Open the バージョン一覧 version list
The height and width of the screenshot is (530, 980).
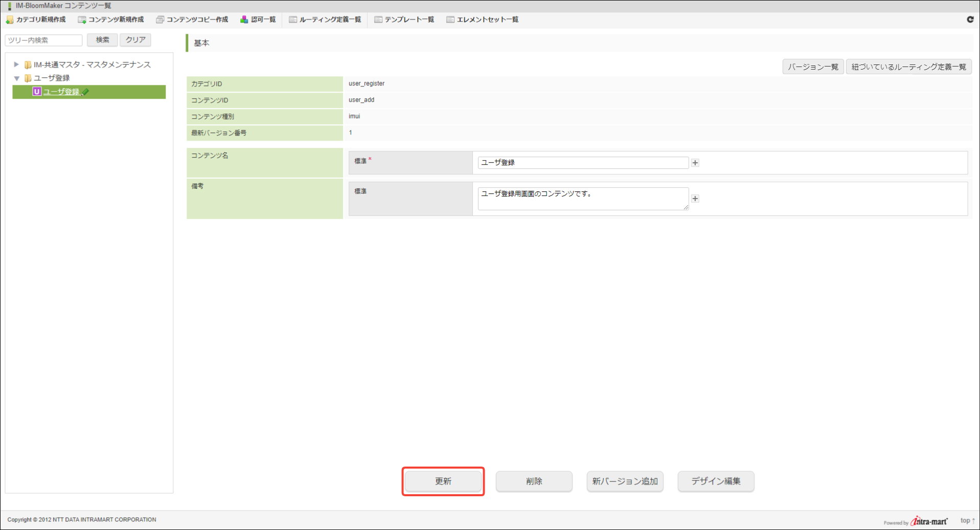[x=813, y=67]
